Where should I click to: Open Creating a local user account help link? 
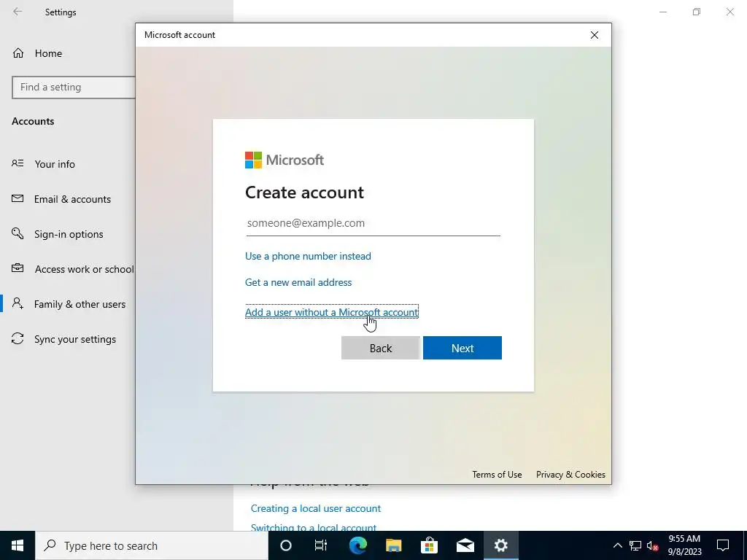(316, 508)
